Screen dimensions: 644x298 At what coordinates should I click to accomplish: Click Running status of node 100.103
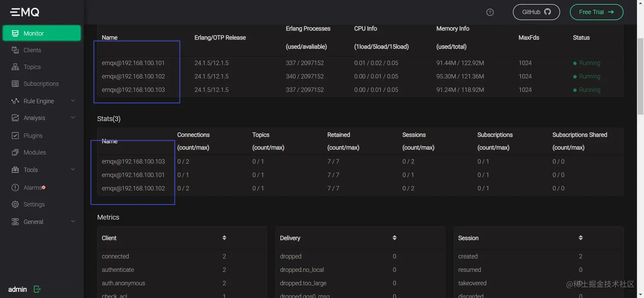(x=587, y=90)
